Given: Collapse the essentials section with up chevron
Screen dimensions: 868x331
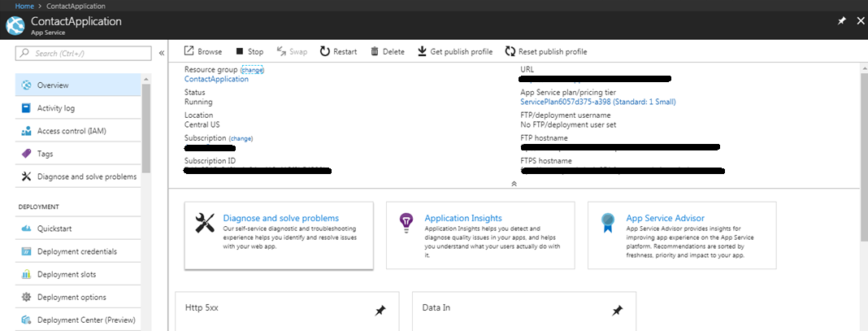Looking at the screenshot, I should pyautogui.click(x=514, y=183).
